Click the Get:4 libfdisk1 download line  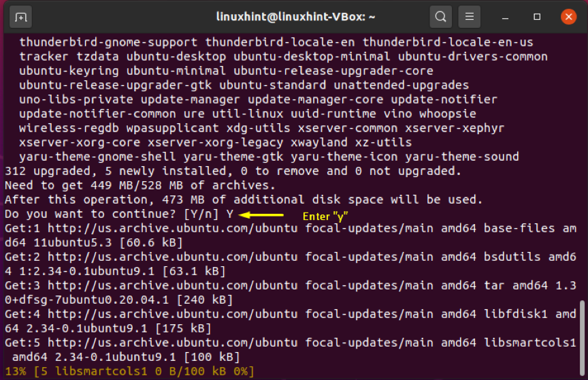click(x=291, y=321)
